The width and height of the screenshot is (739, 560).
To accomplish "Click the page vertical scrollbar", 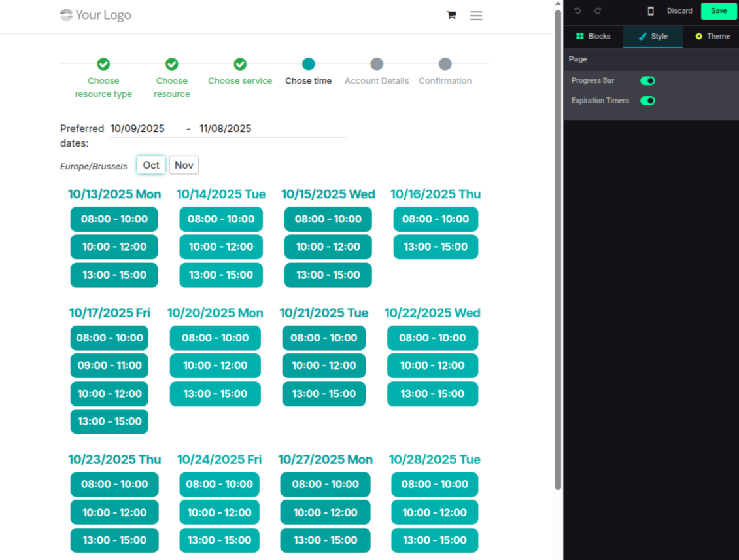I will click(x=558, y=249).
